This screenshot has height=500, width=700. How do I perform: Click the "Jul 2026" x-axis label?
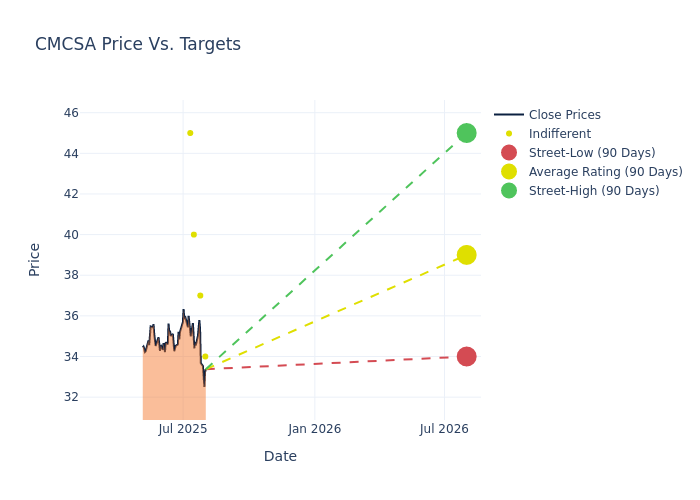(444, 429)
